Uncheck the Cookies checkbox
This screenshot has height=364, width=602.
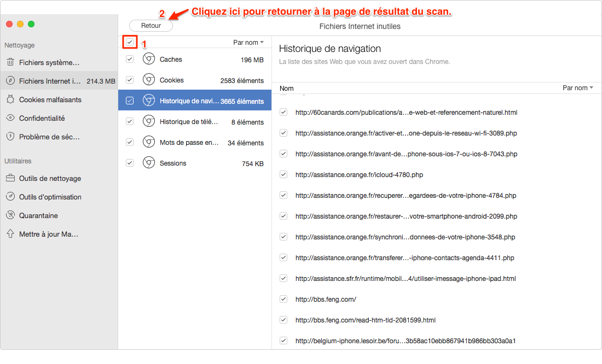130,80
